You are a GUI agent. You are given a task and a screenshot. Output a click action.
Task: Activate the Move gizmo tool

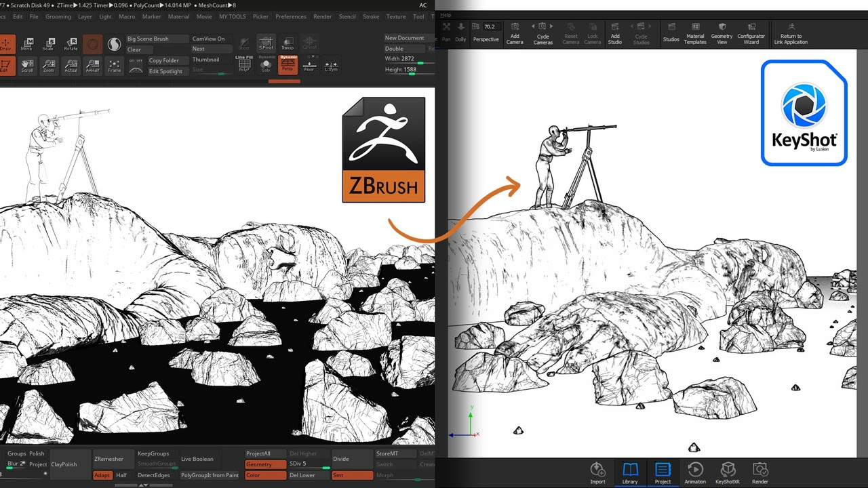tap(26, 44)
